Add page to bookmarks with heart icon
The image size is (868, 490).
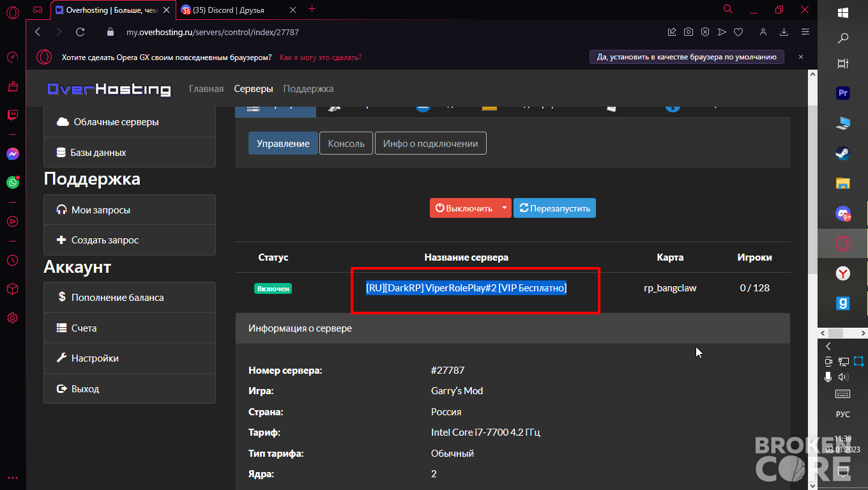[738, 32]
